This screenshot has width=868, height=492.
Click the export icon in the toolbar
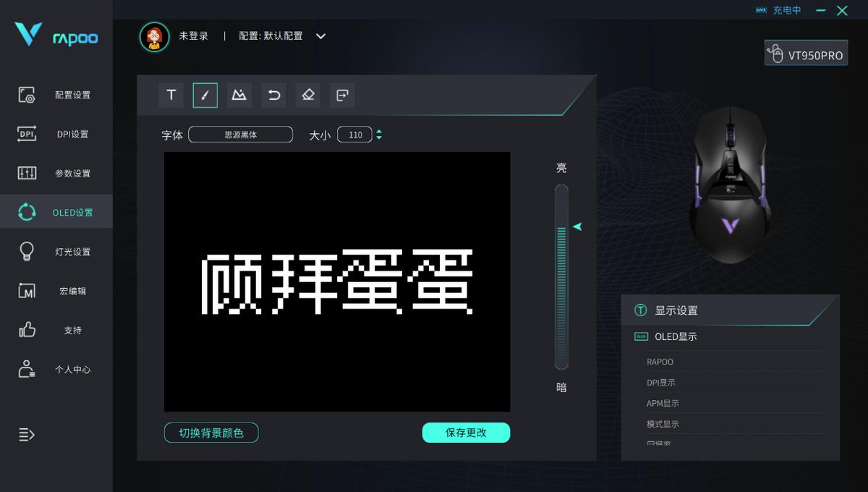point(341,95)
